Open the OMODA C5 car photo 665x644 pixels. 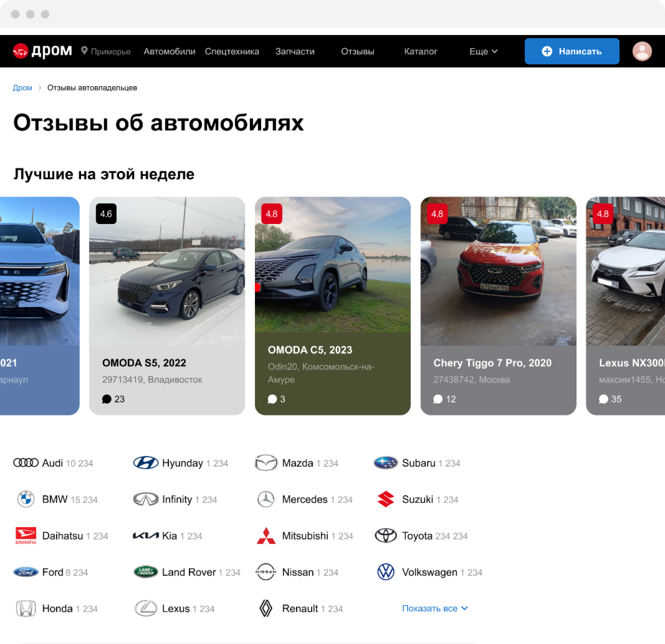coord(332,265)
